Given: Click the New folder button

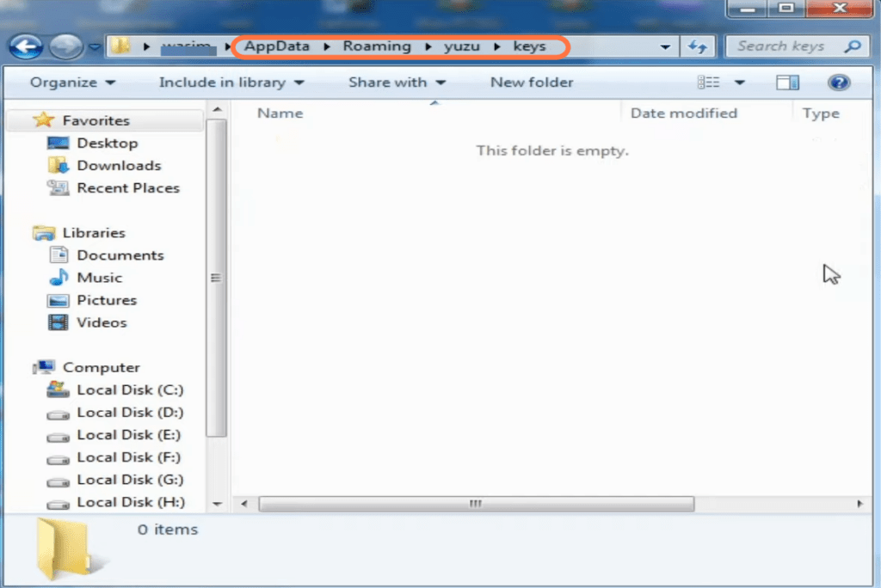Looking at the screenshot, I should click(532, 83).
